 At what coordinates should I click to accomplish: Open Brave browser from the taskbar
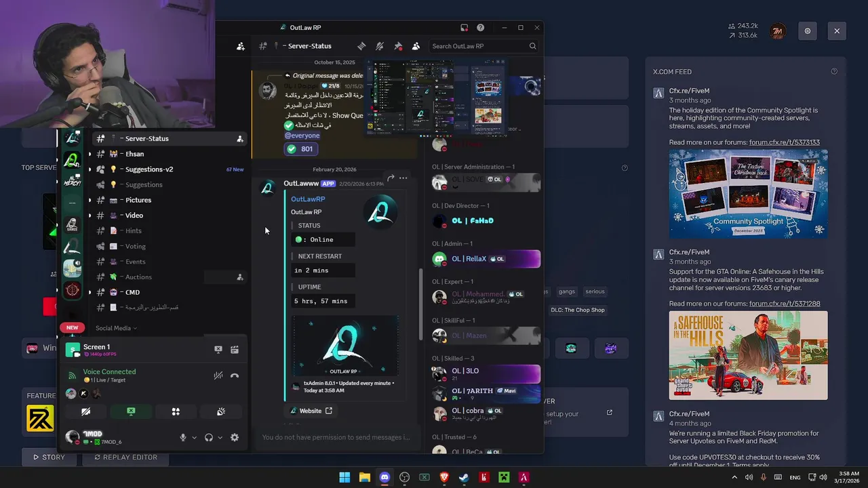pyautogui.click(x=444, y=477)
